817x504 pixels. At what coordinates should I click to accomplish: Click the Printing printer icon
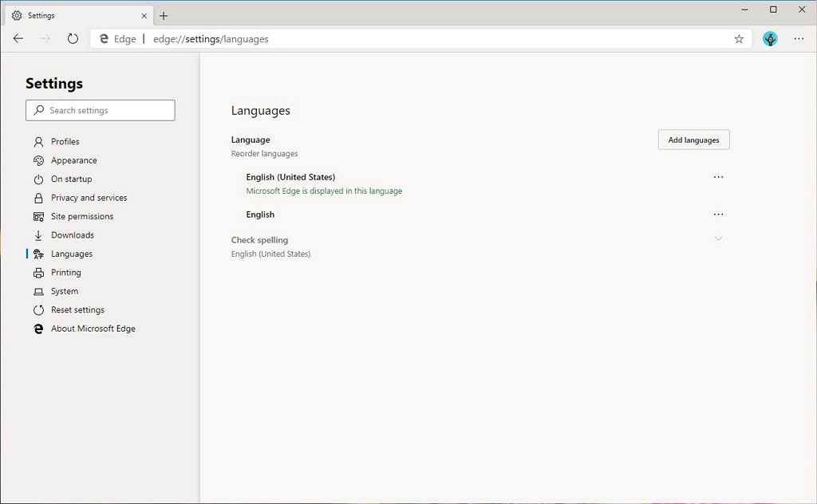tap(38, 273)
